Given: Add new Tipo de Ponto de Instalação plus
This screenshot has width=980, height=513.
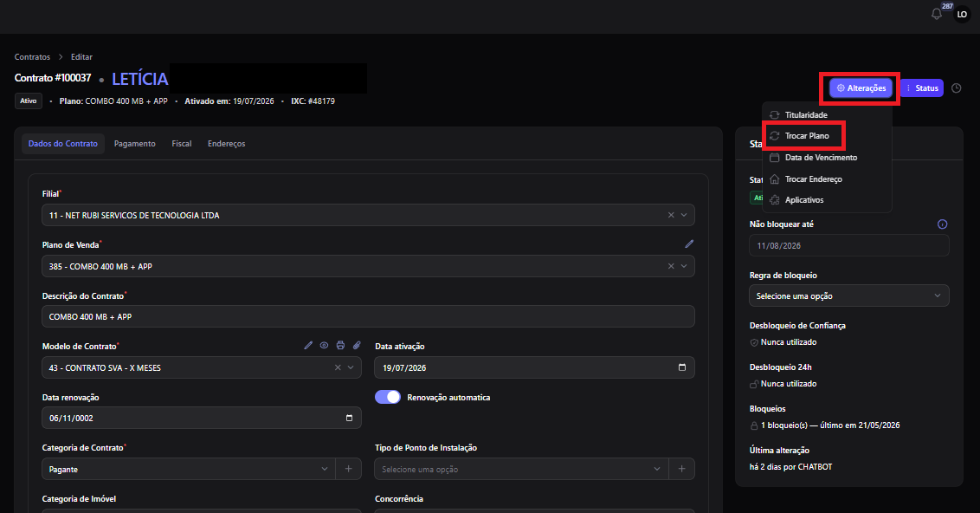Looking at the screenshot, I should click(682, 469).
